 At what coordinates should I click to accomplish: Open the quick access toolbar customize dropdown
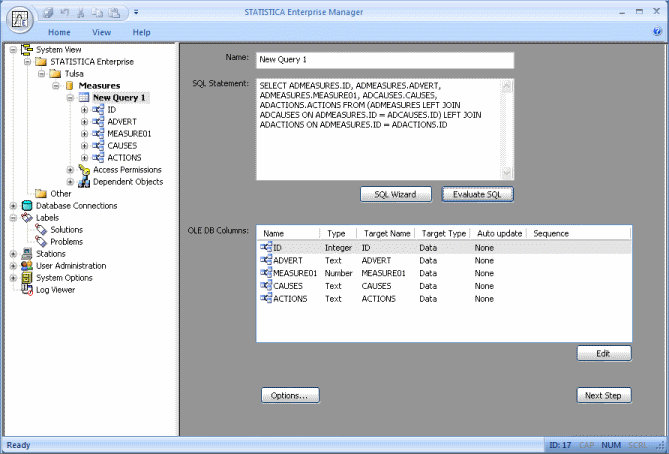(x=136, y=12)
